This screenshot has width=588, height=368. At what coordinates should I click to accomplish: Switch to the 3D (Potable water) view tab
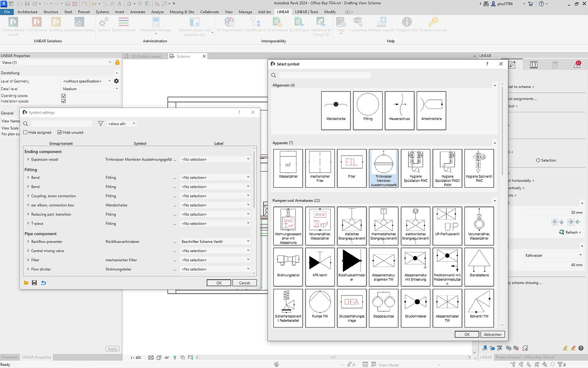[146, 56]
